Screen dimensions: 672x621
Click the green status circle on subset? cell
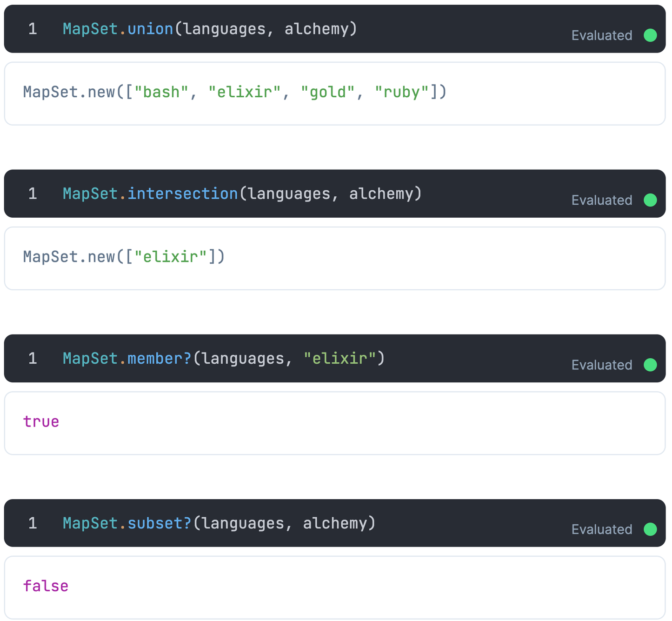click(x=650, y=529)
